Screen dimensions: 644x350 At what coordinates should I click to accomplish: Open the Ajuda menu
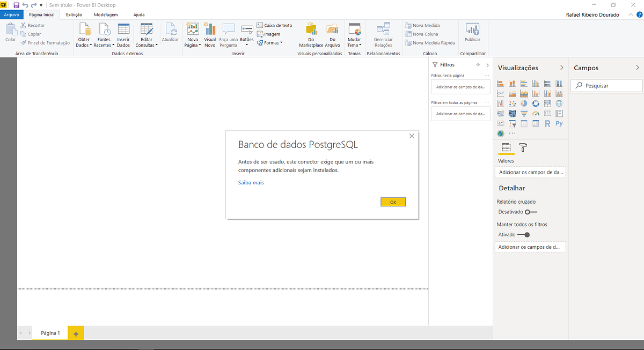click(x=139, y=14)
